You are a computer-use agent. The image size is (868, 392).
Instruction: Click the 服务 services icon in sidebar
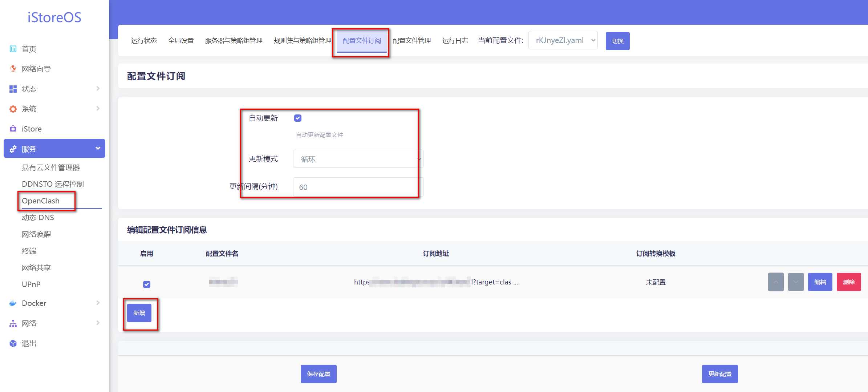pyautogui.click(x=13, y=148)
